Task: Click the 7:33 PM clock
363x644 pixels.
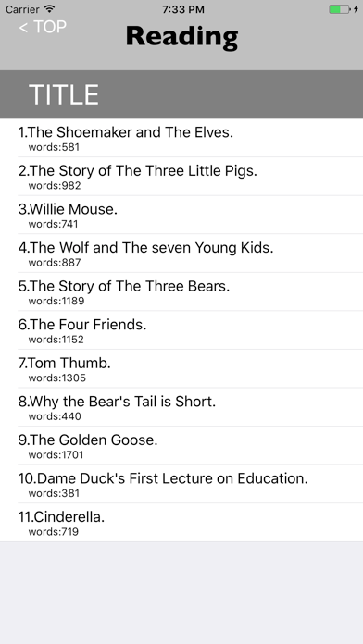Action: pos(183,9)
